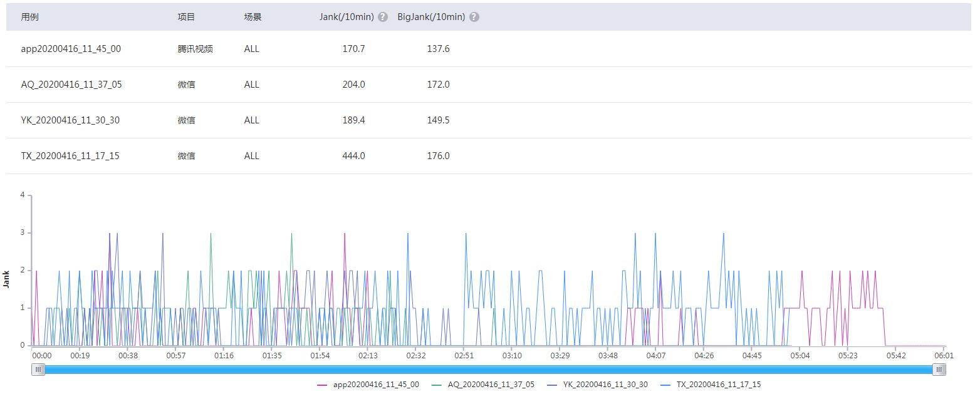Click the 项目 column header
This screenshot has height=394, width=980.
click(186, 17)
